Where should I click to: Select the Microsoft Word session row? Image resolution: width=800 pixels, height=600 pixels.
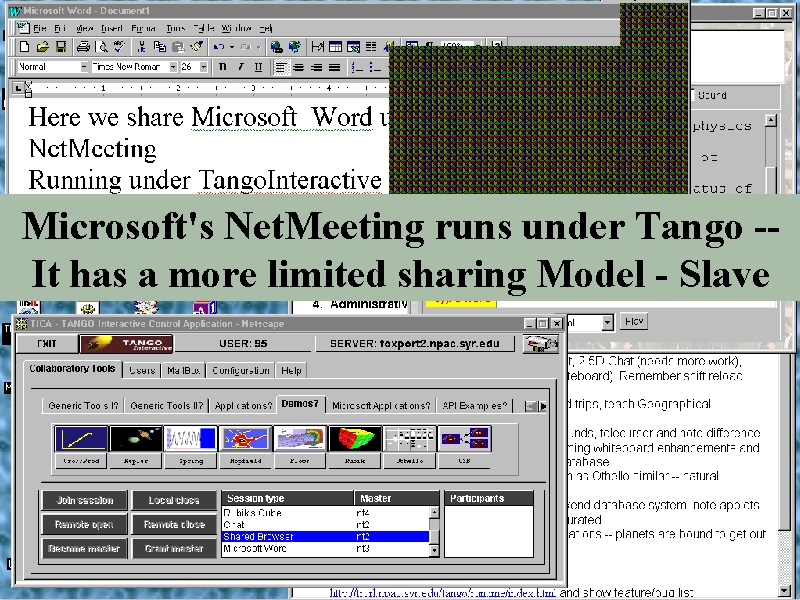[326, 548]
